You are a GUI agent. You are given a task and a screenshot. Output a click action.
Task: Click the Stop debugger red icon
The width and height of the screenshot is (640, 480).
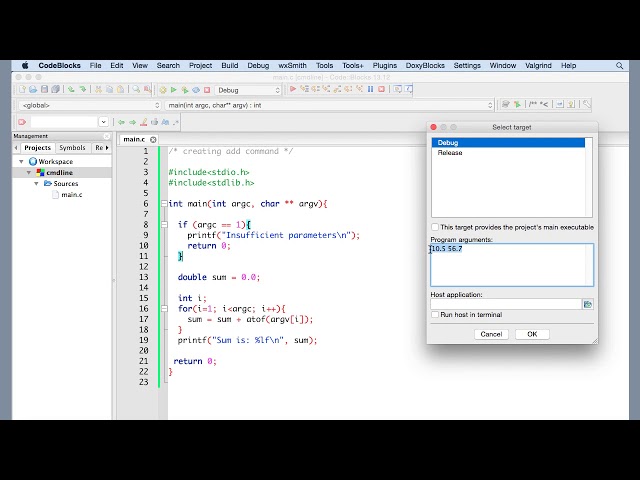coord(381,89)
